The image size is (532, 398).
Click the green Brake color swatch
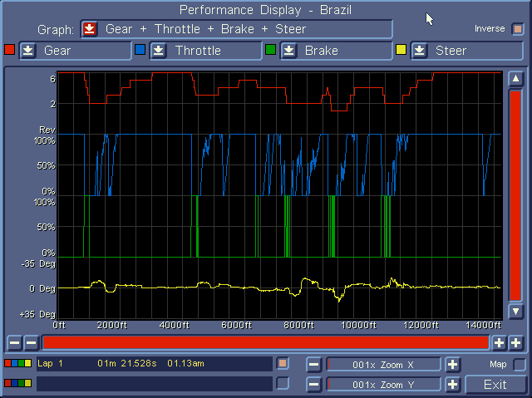click(x=270, y=50)
